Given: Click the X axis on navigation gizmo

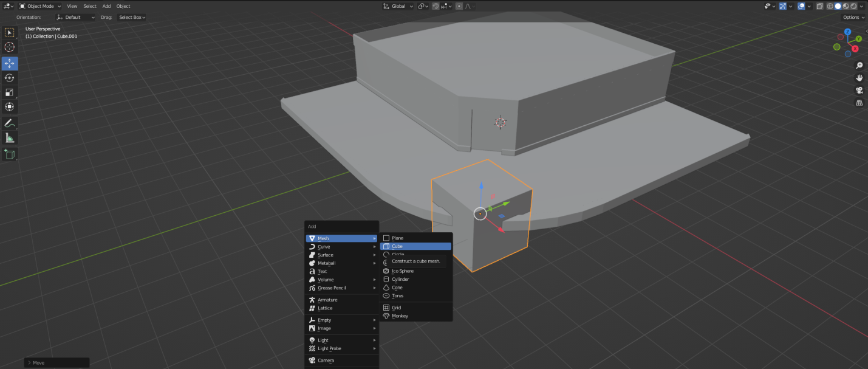Looking at the screenshot, I should [855, 48].
